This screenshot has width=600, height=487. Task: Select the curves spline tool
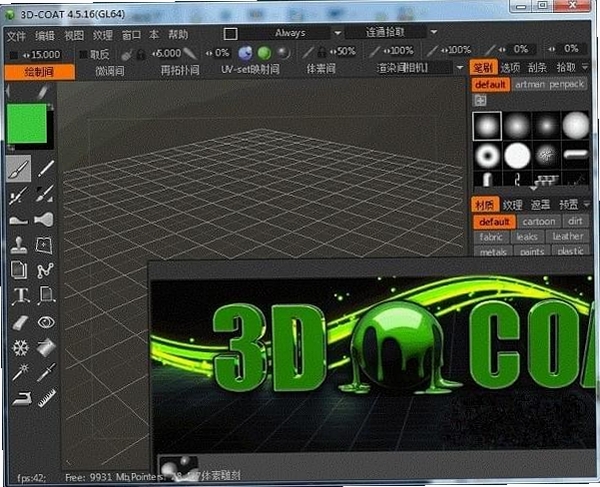click(x=46, y=271)
